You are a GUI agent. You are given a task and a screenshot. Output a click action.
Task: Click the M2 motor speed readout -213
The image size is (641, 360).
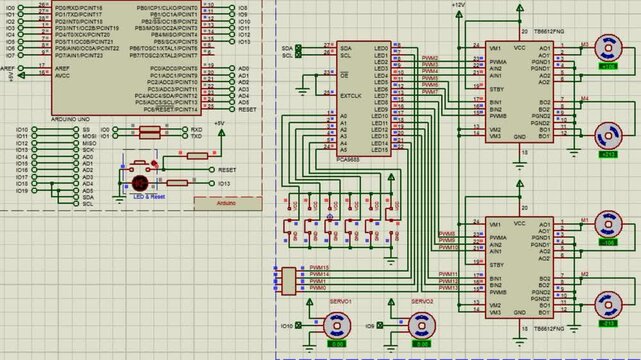click(x=608, y=323)
